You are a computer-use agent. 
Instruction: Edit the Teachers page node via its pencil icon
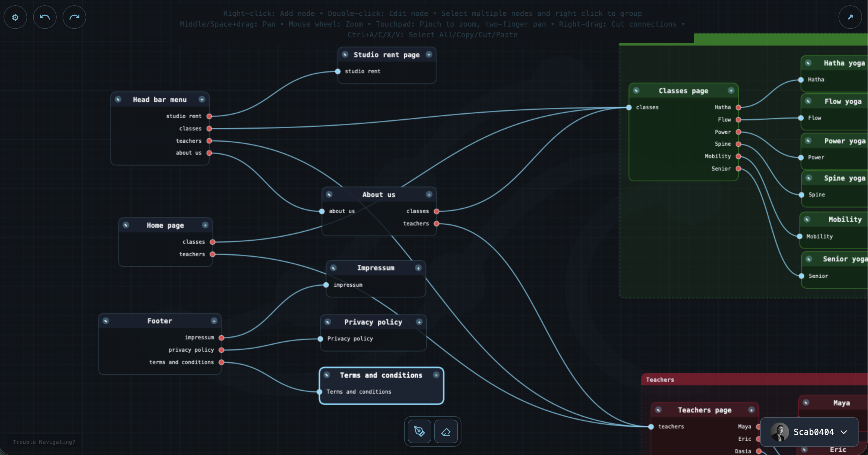point(658,410)
